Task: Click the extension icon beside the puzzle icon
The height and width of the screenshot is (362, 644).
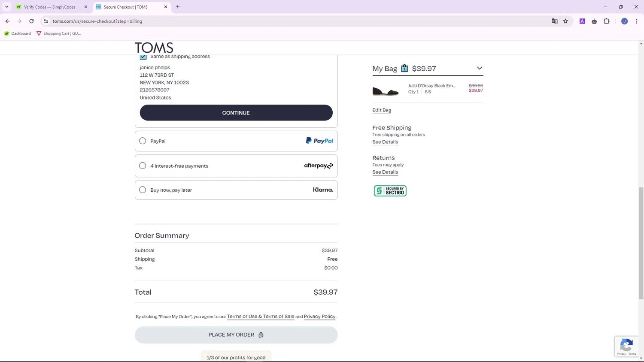Action: tap(594, 21)
